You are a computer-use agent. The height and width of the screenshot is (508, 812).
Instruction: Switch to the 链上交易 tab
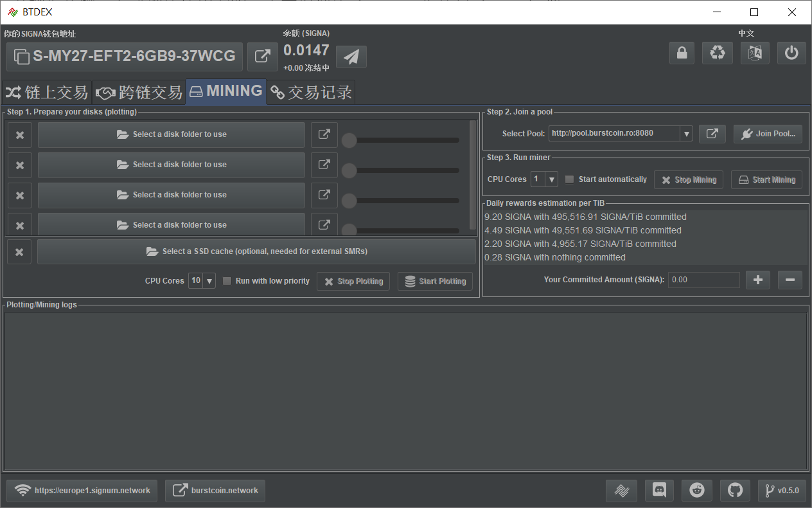47,93
